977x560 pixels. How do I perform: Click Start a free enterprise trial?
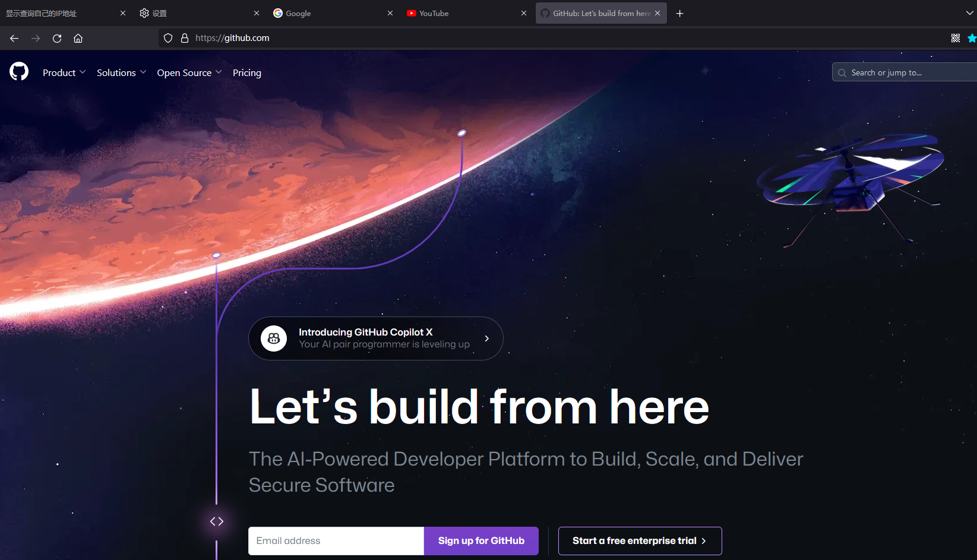tap(640, 541)
